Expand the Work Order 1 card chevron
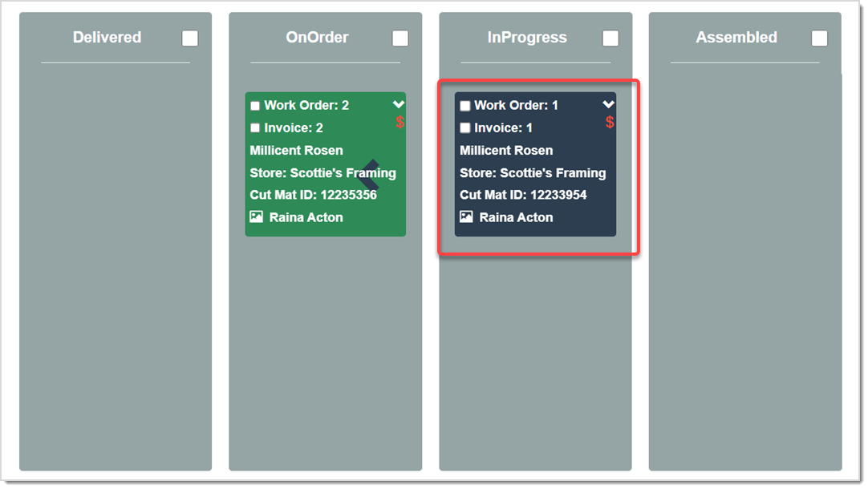 pyautogui.click(x=609, y=104)
